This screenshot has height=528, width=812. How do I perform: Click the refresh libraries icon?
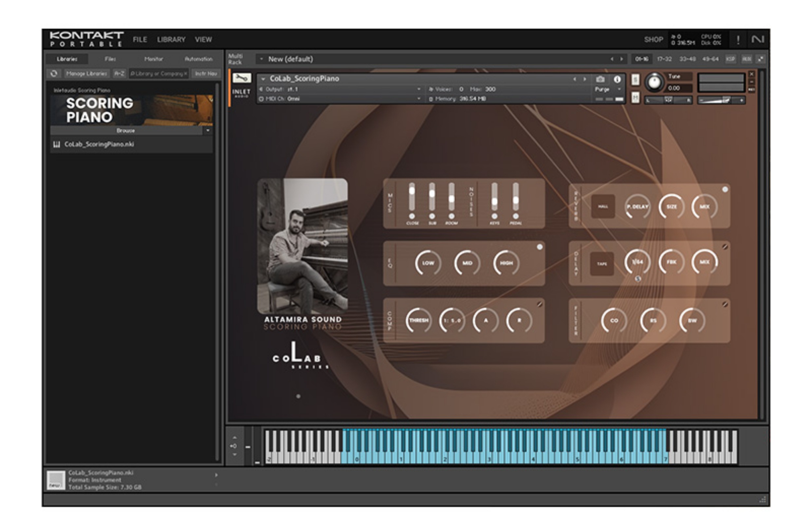(x=54, y=73)
